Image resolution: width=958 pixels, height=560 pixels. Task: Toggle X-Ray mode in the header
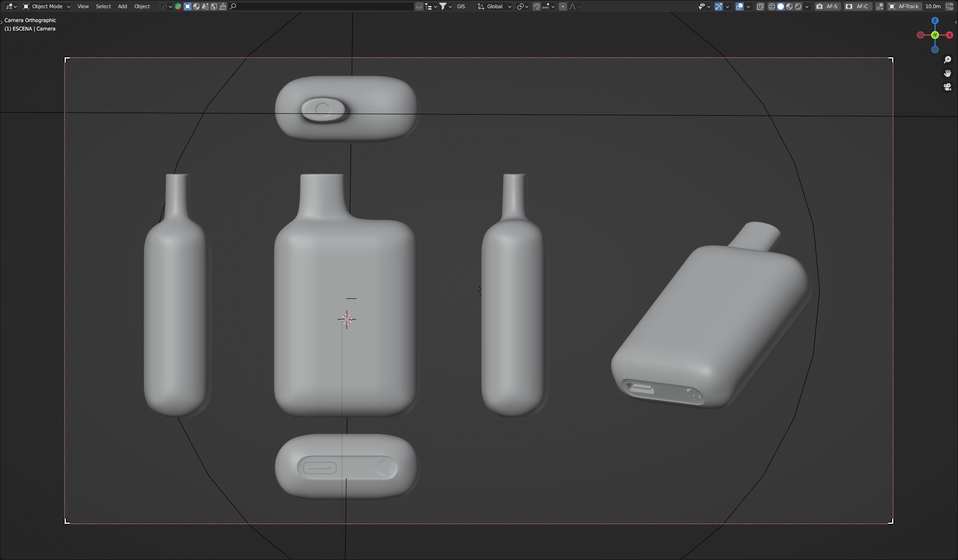760,6
